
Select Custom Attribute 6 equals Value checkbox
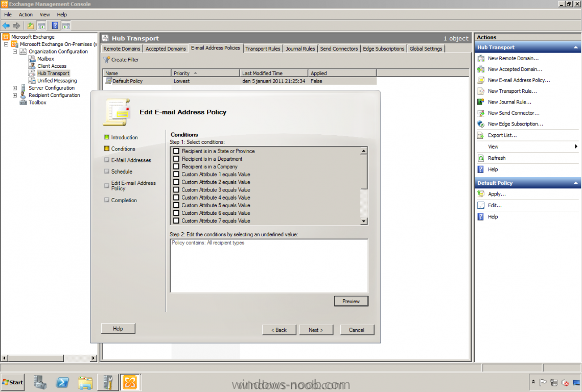[x=176, y=213]
